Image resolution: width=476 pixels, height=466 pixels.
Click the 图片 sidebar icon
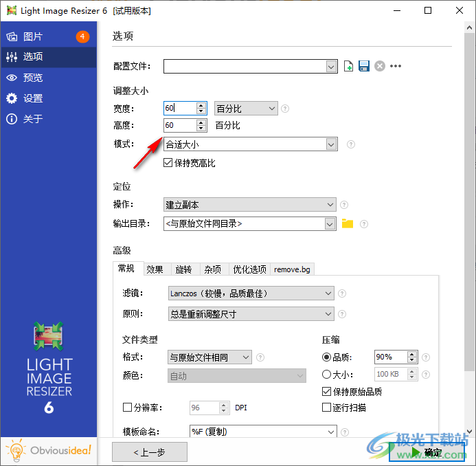point(12,36)
